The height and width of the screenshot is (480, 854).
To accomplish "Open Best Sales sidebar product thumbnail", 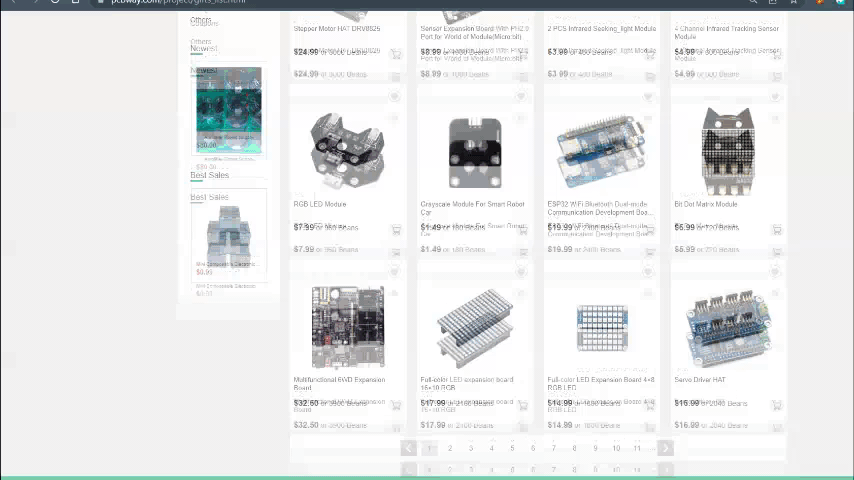I will pos(229,236).
